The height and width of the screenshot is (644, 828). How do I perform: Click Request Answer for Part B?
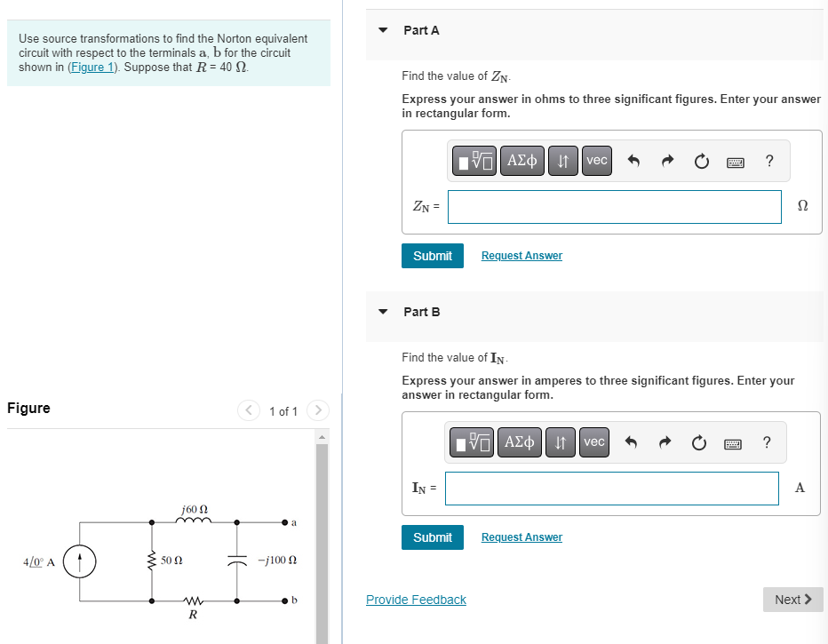521,537
